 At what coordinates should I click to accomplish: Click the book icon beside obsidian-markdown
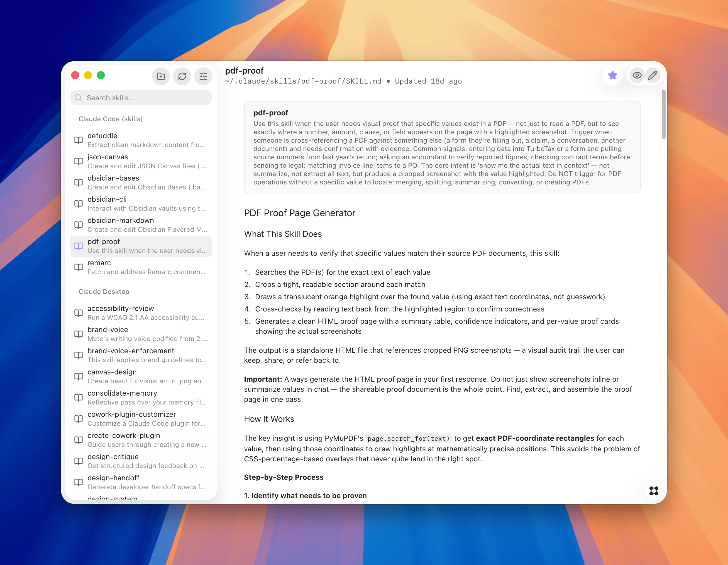pyautogui.click(x=78, y=225)
